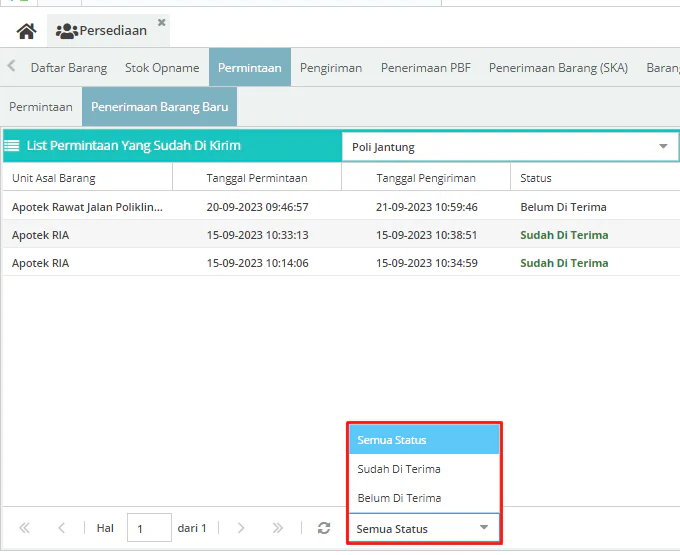Switch to Permintaan sub-tab
The height and width of the screenshot is (555, 680).
pyautogui.click(x=41, y=106)
